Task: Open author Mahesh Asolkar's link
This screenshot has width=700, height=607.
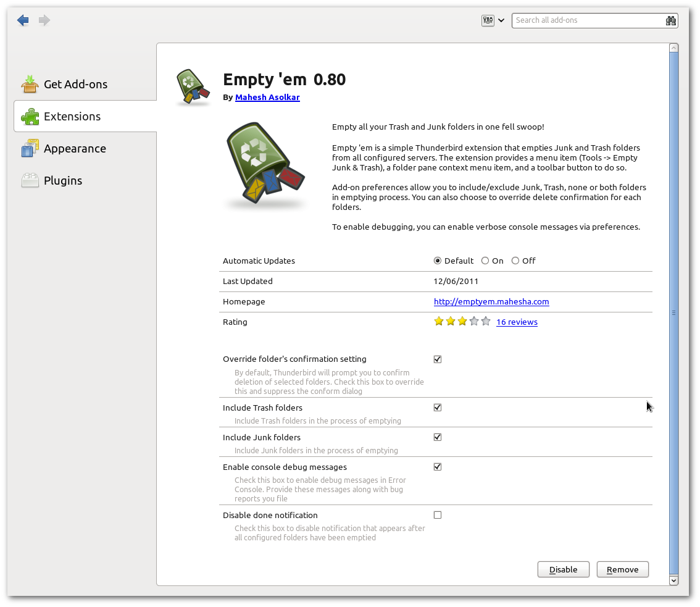Action: [267, 98]
